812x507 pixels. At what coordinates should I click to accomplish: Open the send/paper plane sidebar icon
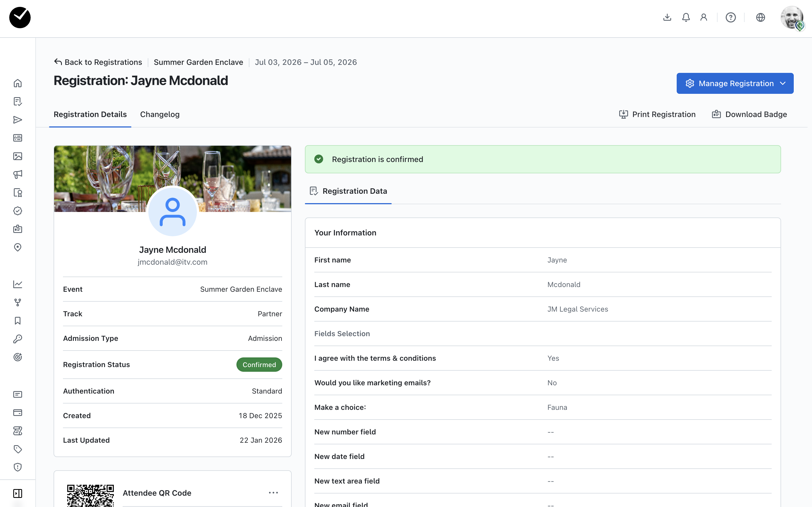click(18, 120)
